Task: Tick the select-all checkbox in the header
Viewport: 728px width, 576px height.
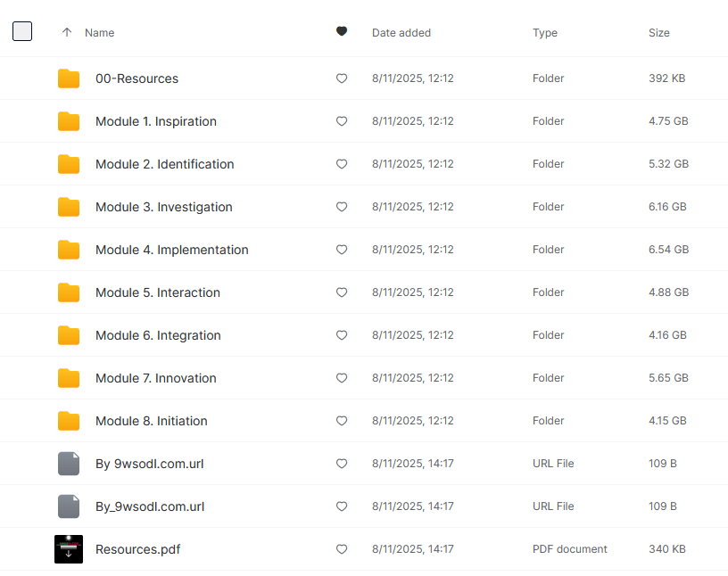Action: click(x=22, y=32)
